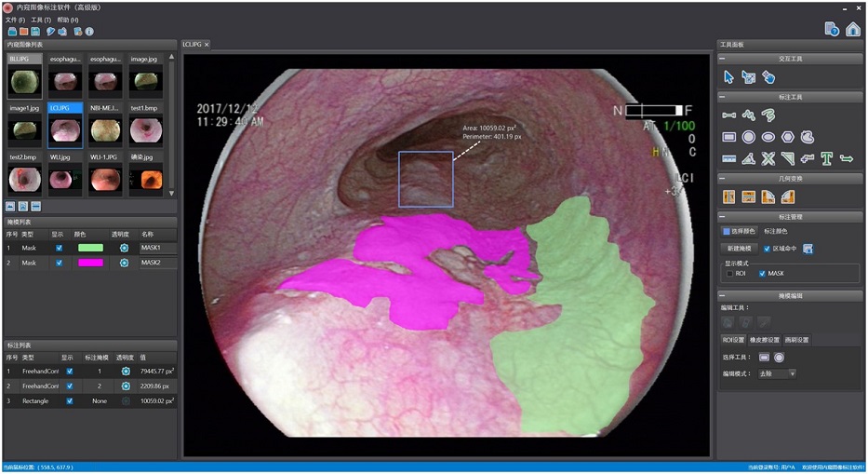The width and height of the screenshot is (868, 474).
Task: Click the help document icon at top right
Action: tap(832, 29)
